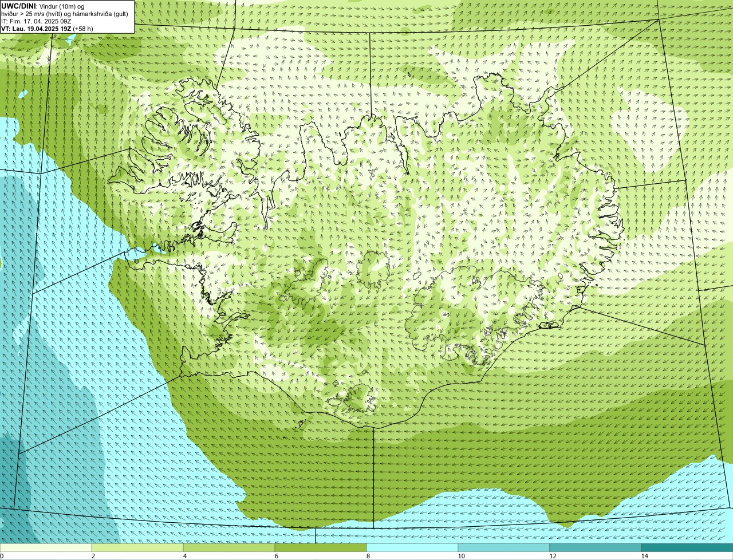The image size is (733, 560).
Task: Select the dark teal above-14 color bar segment
Action: pos(687,547)
